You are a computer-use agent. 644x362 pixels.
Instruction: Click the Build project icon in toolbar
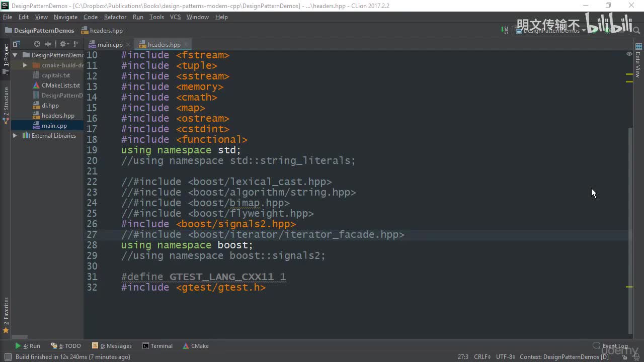(504, 30)
